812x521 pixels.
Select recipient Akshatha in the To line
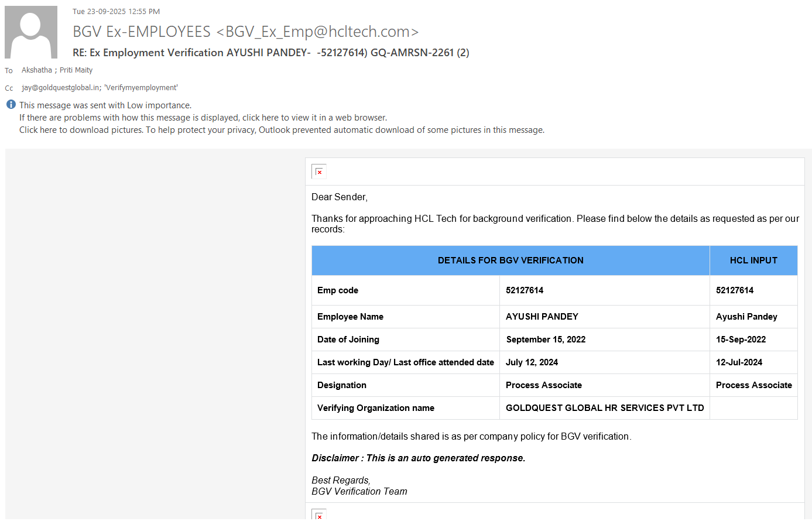coord(37,70)
